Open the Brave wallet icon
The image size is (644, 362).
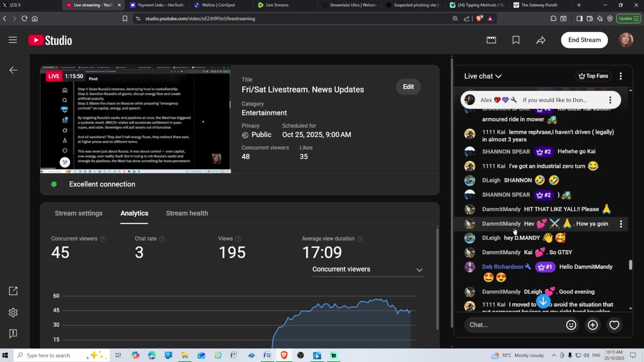coord(590,19)
